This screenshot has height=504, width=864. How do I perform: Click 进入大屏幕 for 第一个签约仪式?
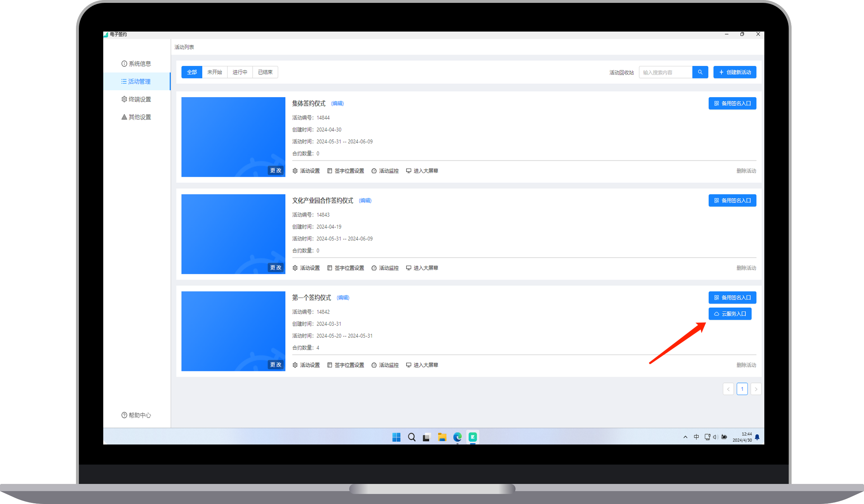[422, 365]
